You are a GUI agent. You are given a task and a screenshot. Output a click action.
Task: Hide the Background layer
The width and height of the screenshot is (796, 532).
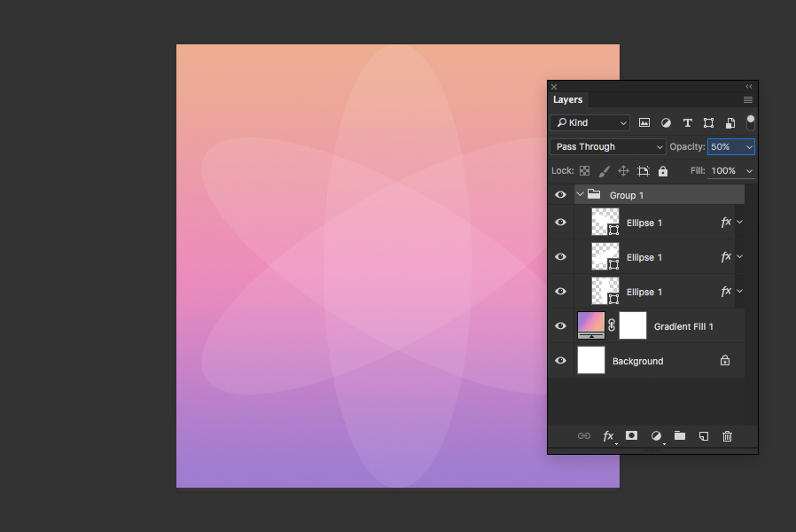click(x=560, y=360)
